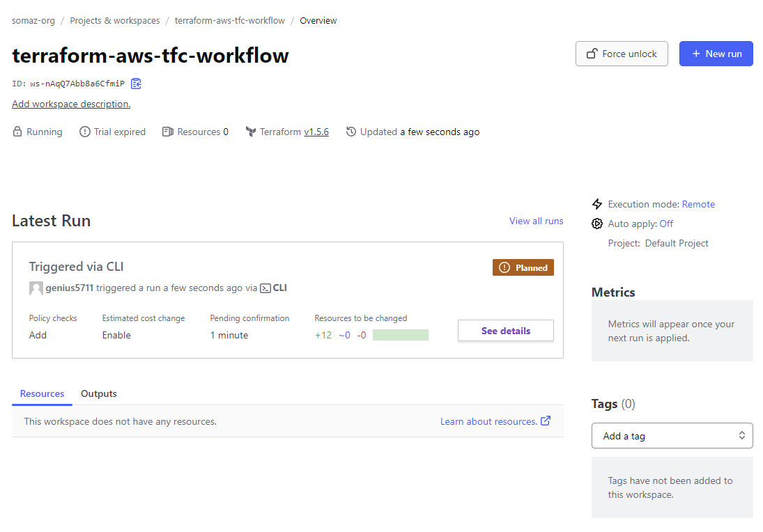Open View all runs link
This screenshot has height=532, width=763.
coord(537,221)
